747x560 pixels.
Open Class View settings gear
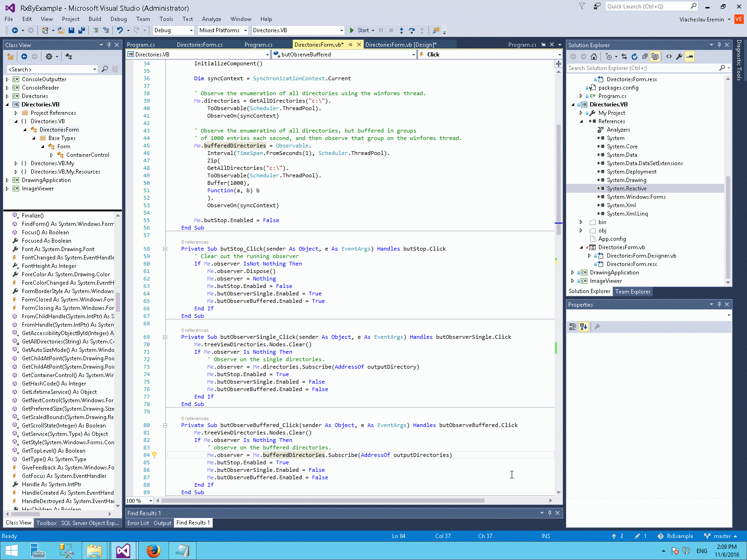tap(49, 56)
